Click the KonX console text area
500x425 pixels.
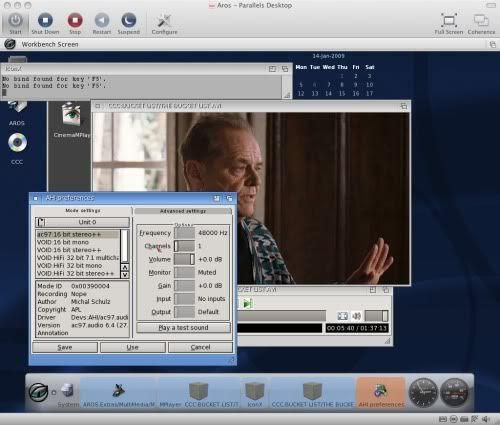click(x=142, y=86)
